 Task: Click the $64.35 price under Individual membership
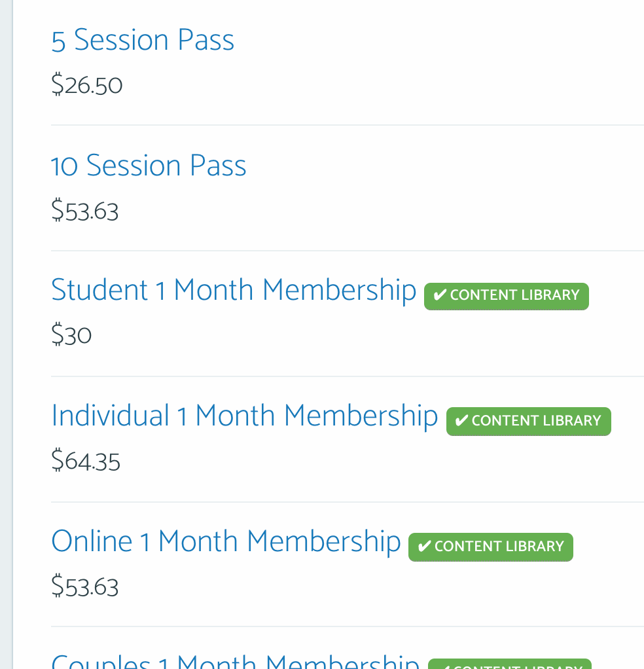tap(86, 461)
